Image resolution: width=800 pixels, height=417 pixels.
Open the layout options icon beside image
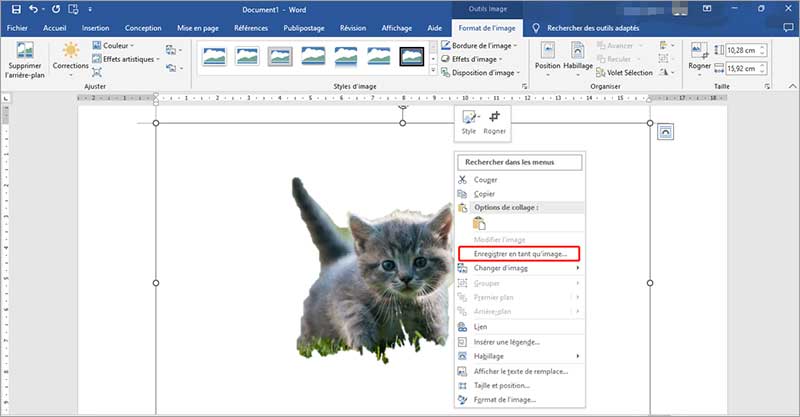[666, 130]
